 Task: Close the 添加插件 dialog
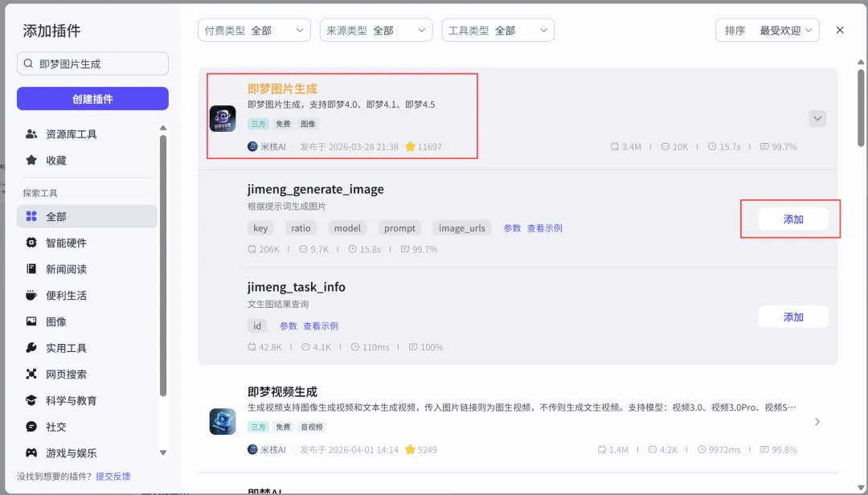click(840, 30)
